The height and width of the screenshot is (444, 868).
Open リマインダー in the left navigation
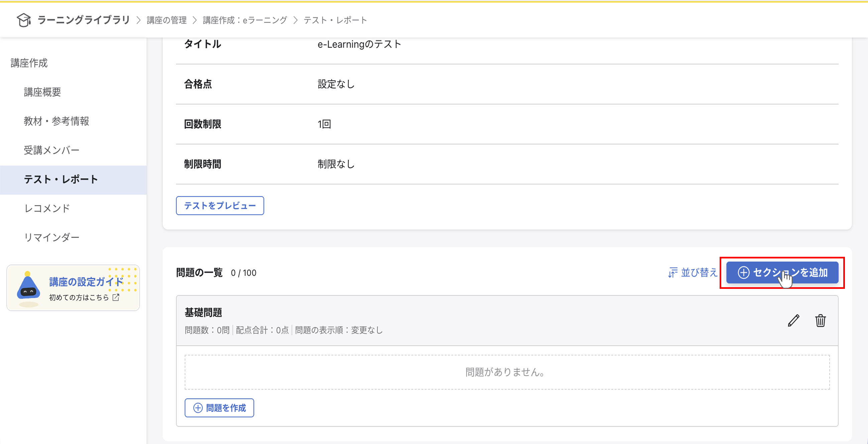click(x=51, y=237)
